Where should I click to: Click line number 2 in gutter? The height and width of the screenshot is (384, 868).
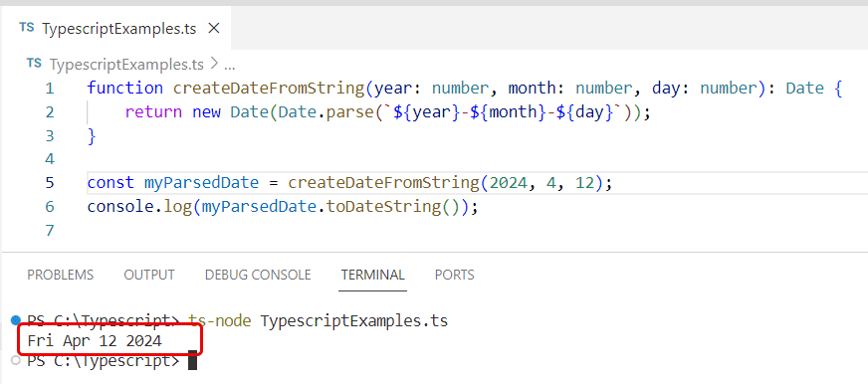click(x=50, y=112)
